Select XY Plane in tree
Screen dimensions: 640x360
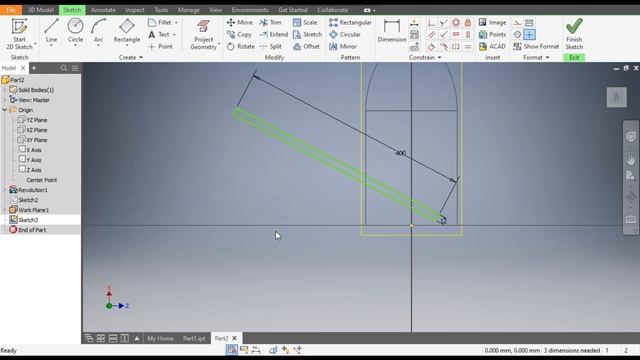pyautogui.click(x=36, y=140)
